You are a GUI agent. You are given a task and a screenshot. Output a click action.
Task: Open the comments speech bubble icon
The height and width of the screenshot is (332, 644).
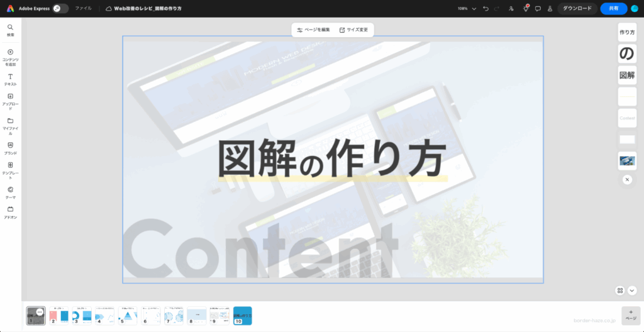538,9
